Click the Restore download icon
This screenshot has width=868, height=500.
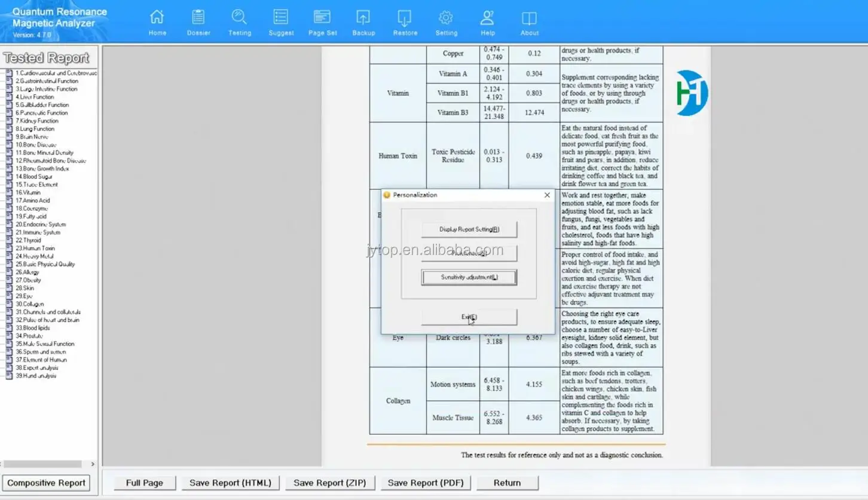pyautogui.click(x=405, y=23)
